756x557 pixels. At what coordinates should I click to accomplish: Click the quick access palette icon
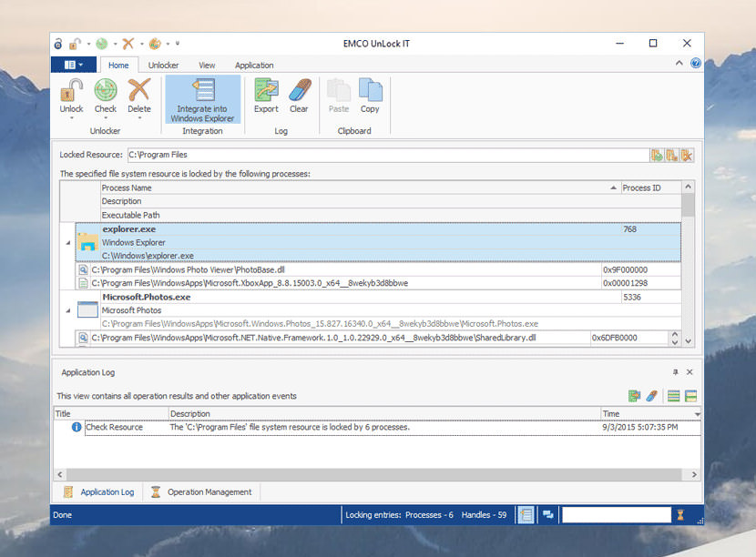154,44
